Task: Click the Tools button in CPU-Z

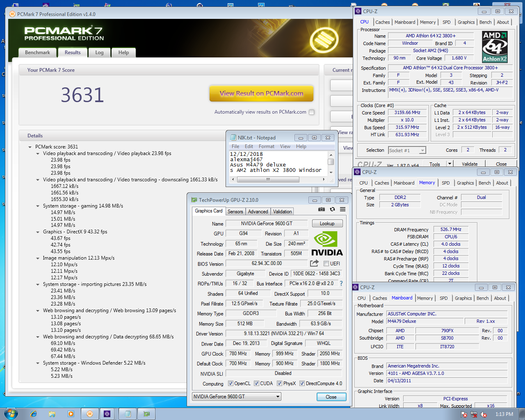Action: click(x=435, y=164)
